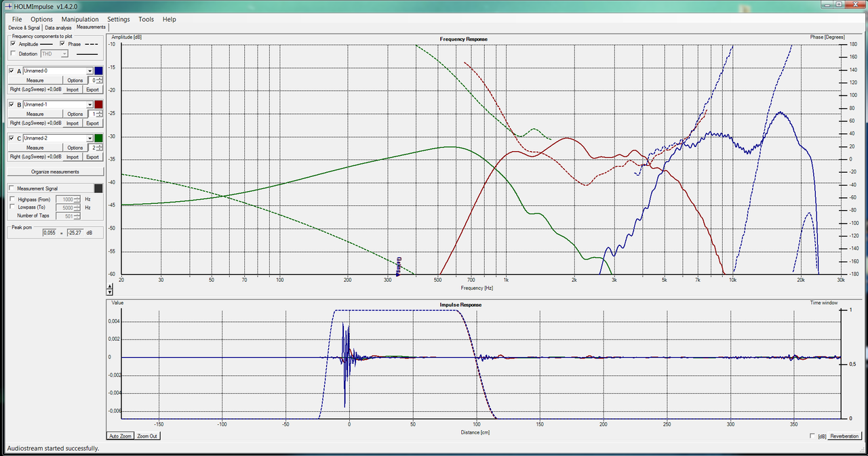The image size is (868, 456).
Task: Enable the Measurement Signal checkbox
Action: (12, 188)
